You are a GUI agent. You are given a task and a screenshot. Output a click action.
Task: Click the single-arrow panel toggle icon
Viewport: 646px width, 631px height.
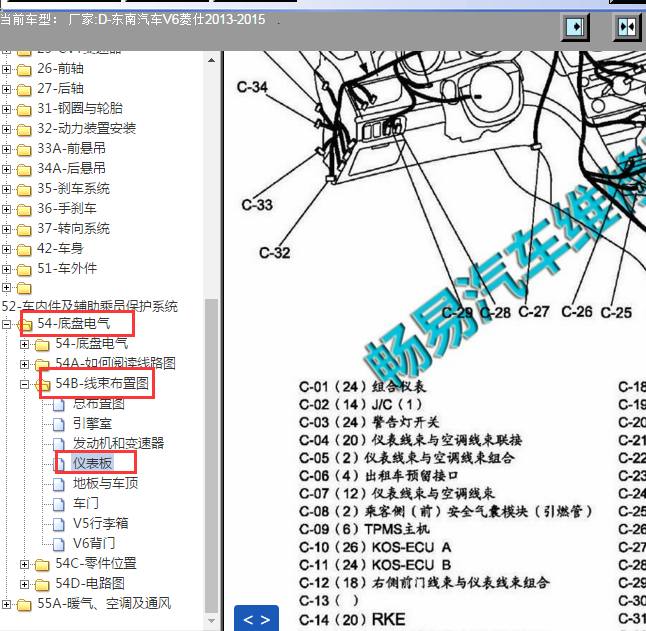click(575, 27)
